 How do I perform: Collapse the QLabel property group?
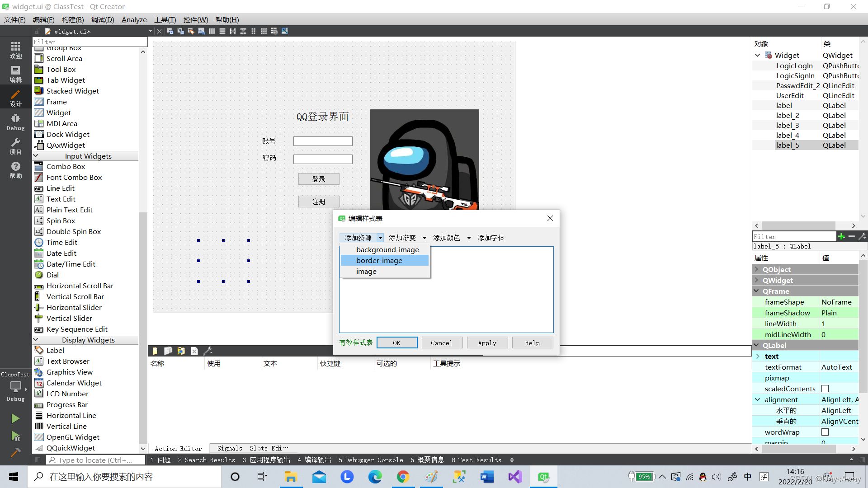tap(757, 345)
